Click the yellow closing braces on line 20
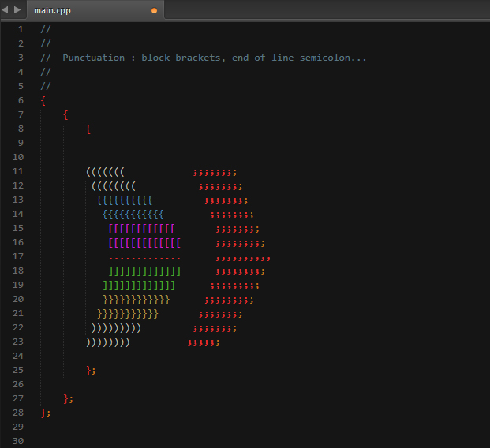 click(x=137, y=300)
